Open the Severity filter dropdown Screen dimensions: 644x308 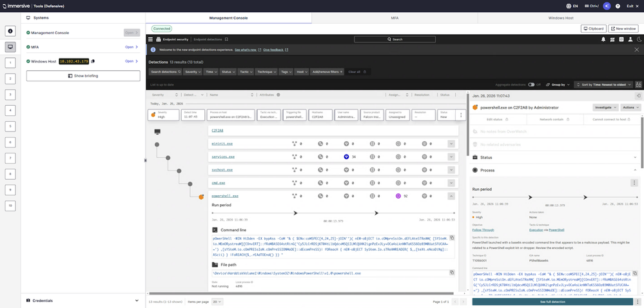click(193, 72)
